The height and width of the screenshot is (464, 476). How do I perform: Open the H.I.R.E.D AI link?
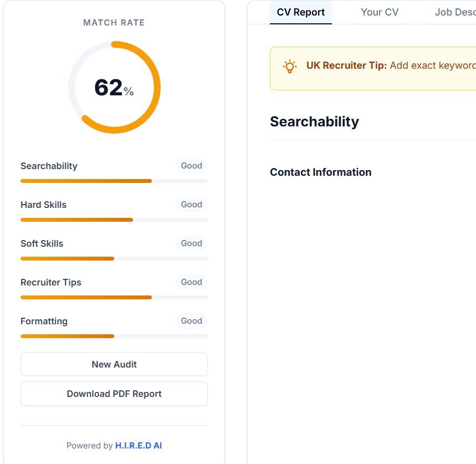[x=139, y=446]
